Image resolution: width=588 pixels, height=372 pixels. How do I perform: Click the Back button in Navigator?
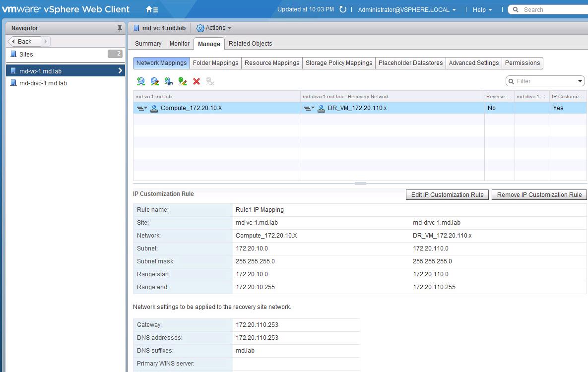click(24, 41)
